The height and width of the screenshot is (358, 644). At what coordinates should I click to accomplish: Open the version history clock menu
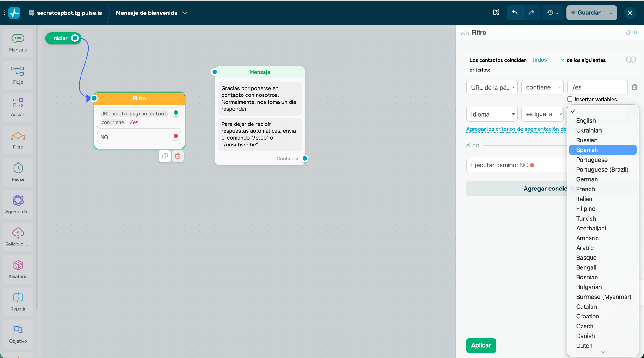553,13
